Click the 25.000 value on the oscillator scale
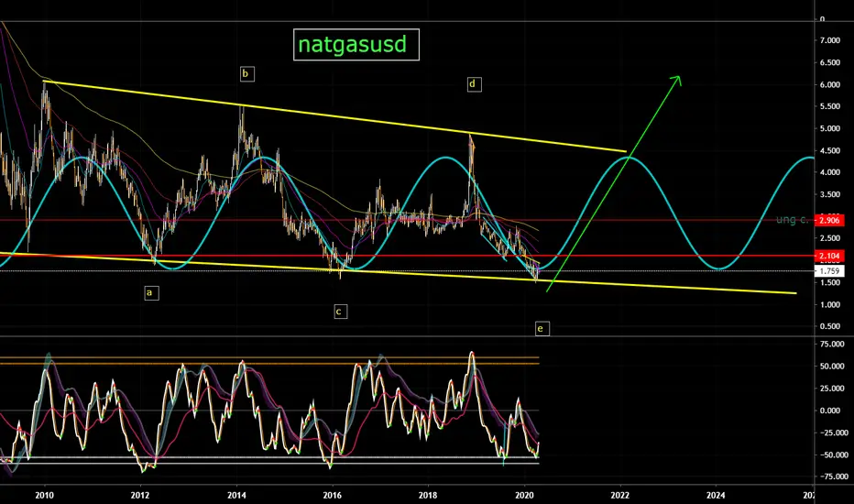The height and width of the screenshot is (504, 854). 832,389
